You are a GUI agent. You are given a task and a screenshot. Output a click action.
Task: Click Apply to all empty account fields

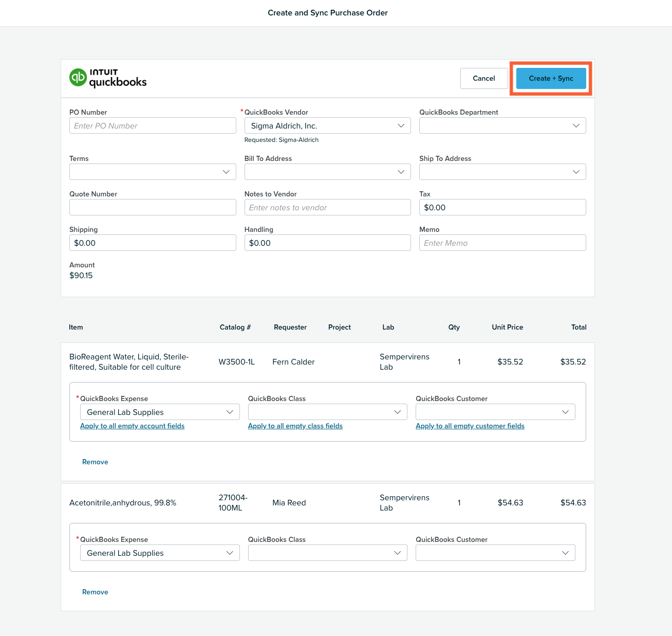click(x=132, y=426)
